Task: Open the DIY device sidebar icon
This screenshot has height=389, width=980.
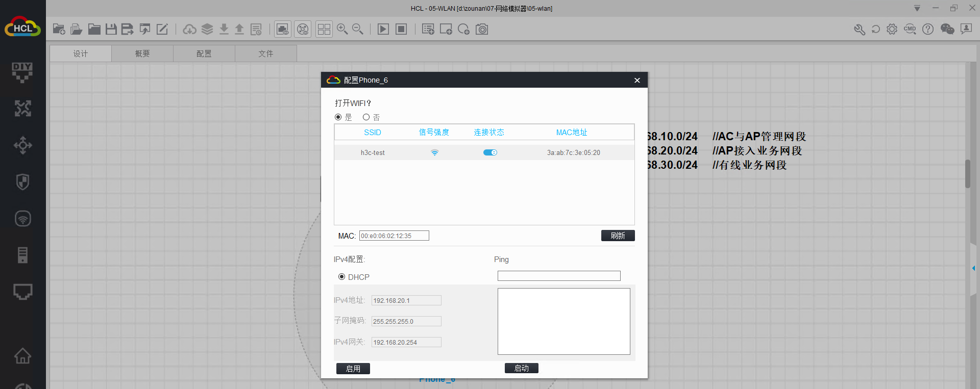Action: [x=22, y=72]
